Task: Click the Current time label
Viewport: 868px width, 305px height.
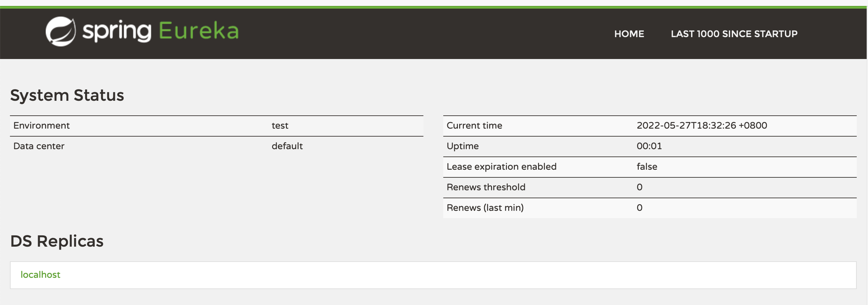Action: pos(474,125)
